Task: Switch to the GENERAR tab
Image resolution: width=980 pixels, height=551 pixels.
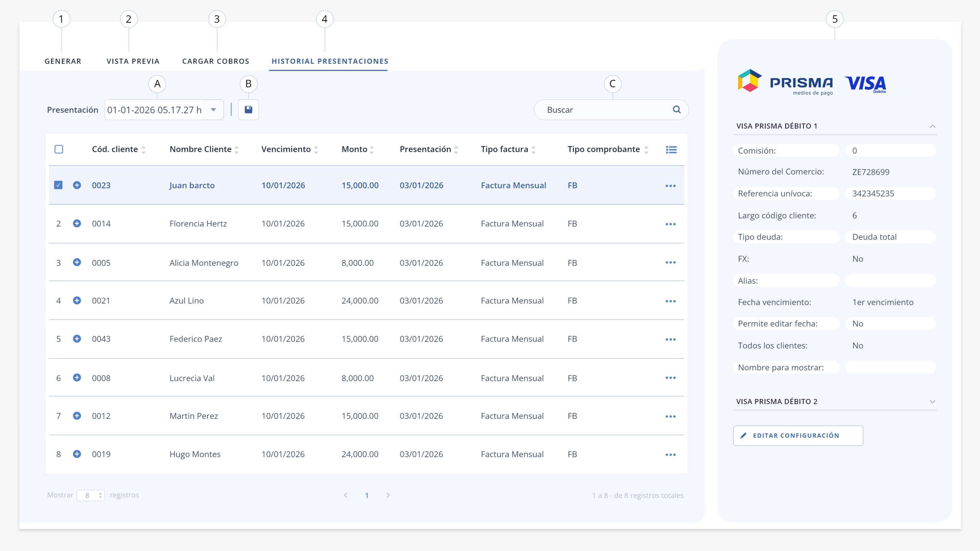Action: (x=63, y=61)
